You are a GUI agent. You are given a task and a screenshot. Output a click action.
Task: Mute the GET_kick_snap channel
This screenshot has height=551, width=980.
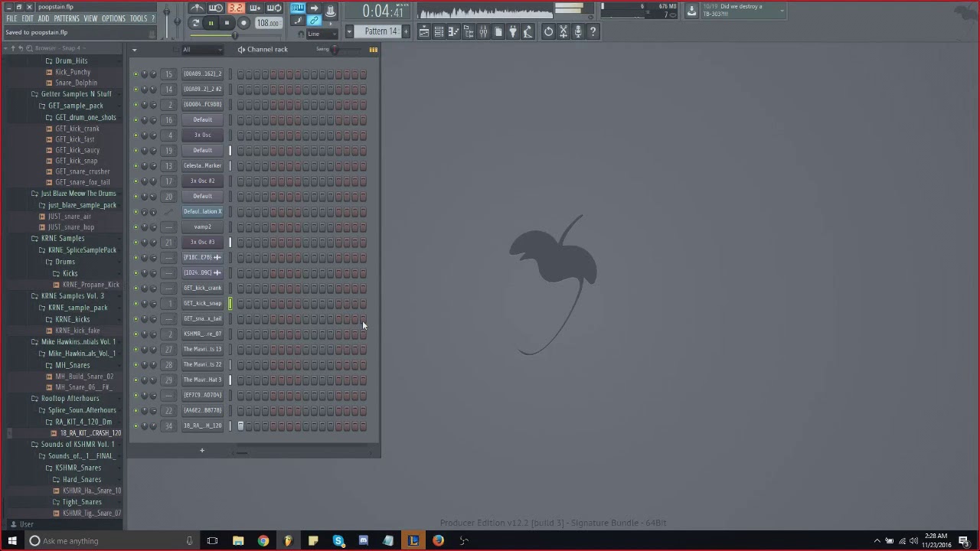pos(136,304)
